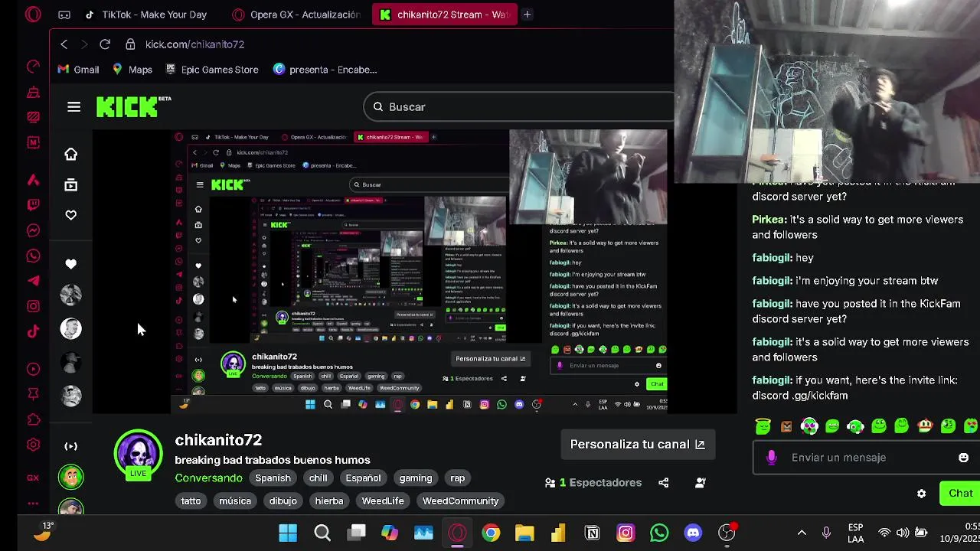
Task: Focus the Enviar un mensaje field
Action: click(867, 458)
